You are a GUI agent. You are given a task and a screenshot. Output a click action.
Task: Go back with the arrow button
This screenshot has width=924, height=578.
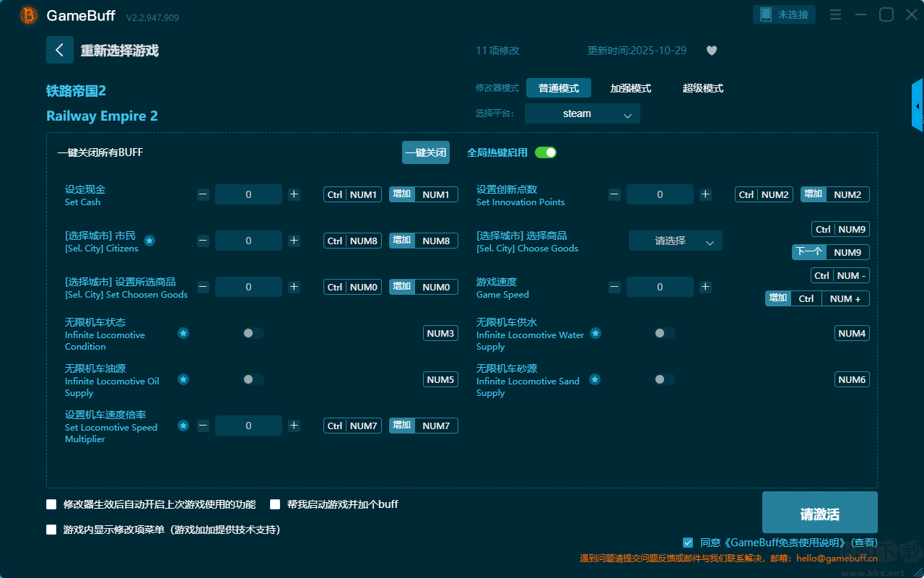click(60, 50)
